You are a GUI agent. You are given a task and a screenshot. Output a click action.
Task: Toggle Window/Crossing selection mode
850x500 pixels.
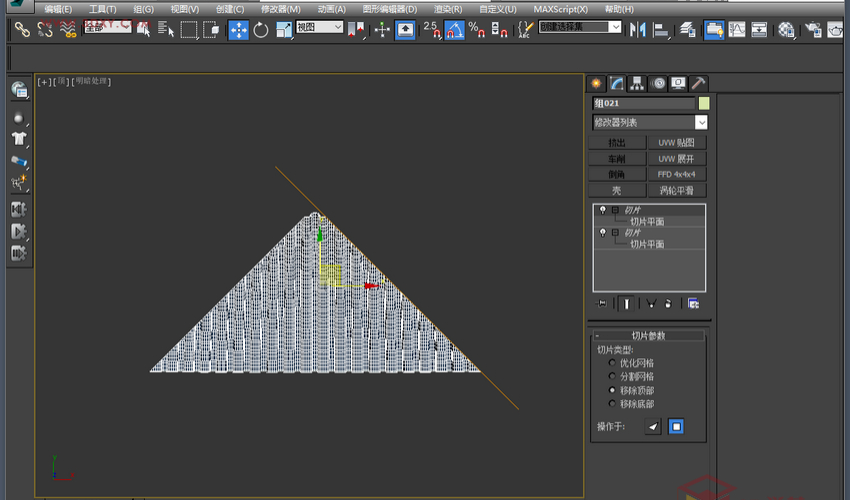tap(211, 29)
